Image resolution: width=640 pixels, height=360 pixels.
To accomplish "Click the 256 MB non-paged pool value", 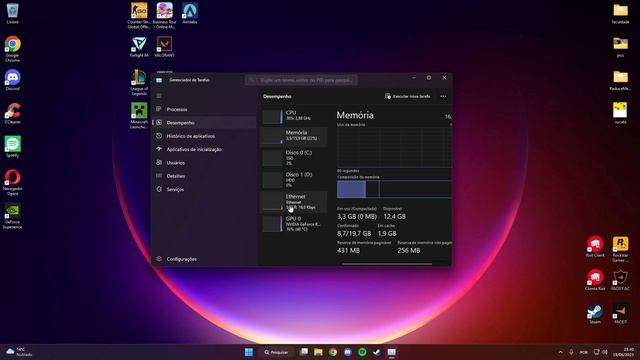I will click(409, 250).
